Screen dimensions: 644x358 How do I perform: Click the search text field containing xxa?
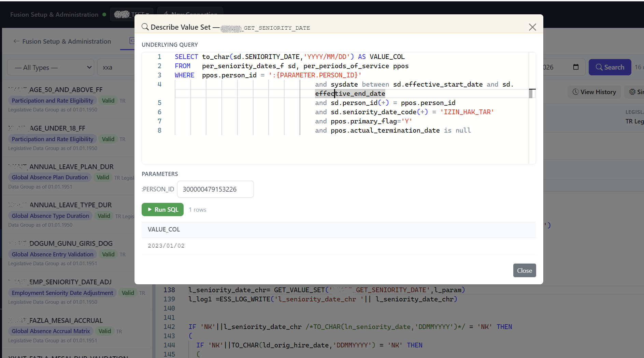(116, 68)
